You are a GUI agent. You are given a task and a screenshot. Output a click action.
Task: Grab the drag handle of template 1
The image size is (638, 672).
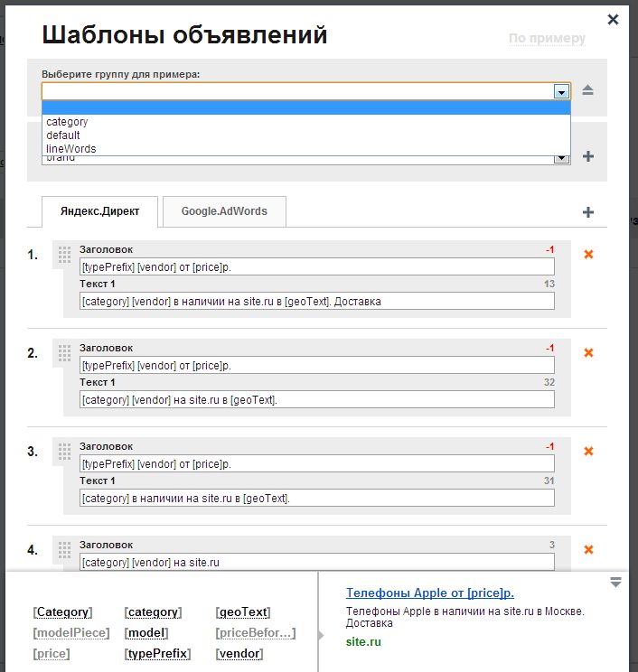coord(64,255)
